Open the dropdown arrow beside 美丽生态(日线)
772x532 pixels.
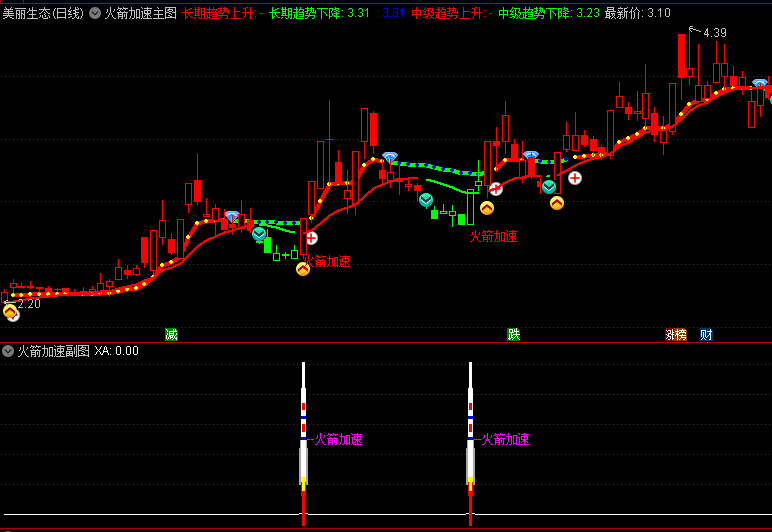tap(95, 13)
